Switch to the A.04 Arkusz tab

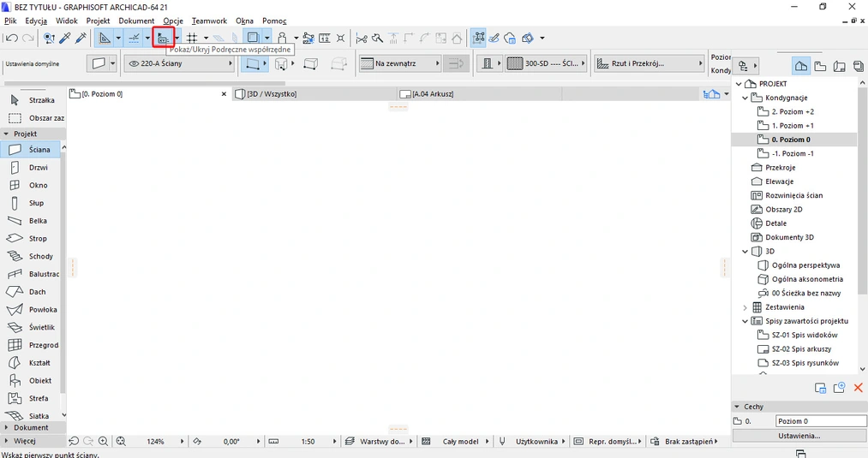point(479,94)
